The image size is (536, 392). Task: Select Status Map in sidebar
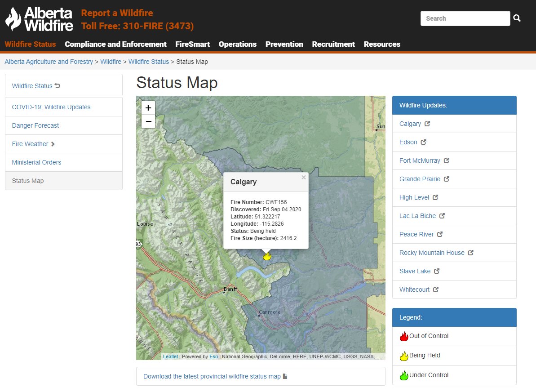tap(64, 181)
